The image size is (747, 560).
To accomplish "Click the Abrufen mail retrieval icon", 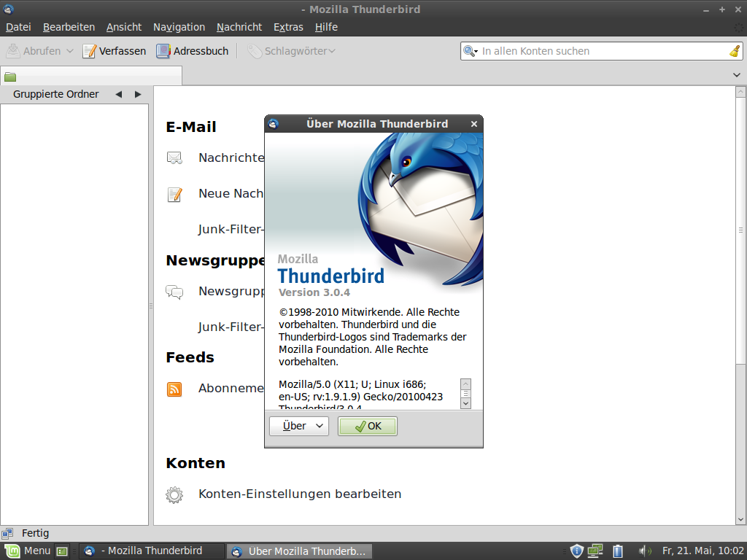I will [x=12, y=50].
